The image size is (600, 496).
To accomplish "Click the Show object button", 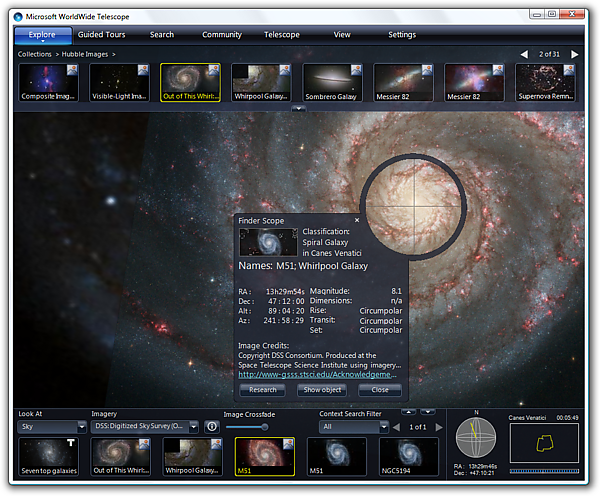I will (322, 390).
